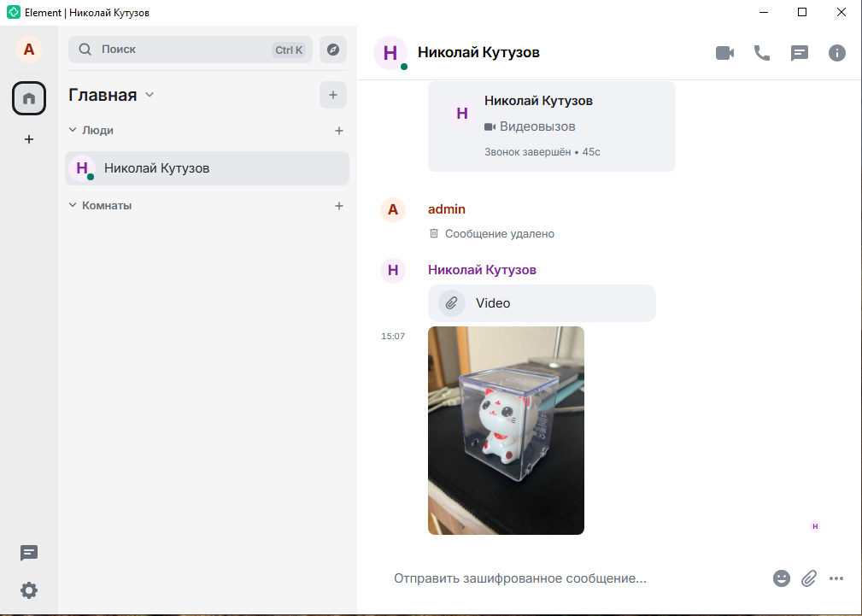This screenshot has height=616, width=862.
Task: Select the Home space button
Action: point(29,98)
